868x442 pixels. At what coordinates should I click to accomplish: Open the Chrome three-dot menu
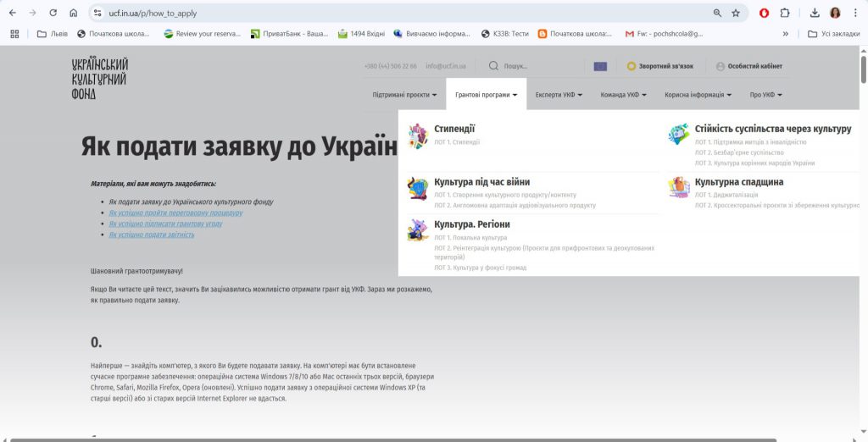854,13
